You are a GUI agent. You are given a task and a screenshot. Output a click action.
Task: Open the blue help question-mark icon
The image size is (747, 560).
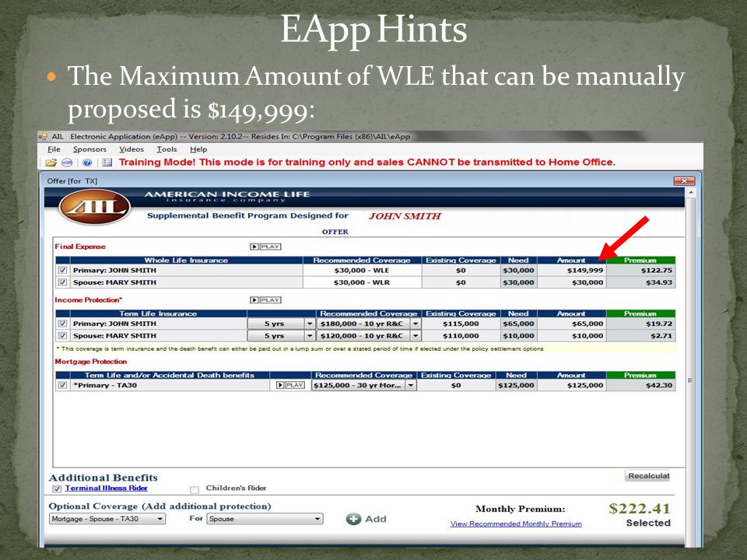tap(87, 163)
